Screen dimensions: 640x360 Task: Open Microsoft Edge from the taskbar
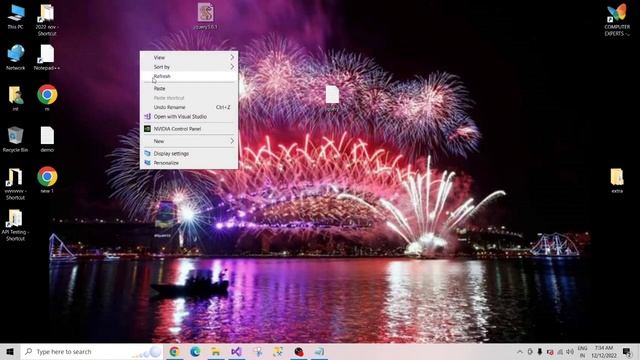195,351
